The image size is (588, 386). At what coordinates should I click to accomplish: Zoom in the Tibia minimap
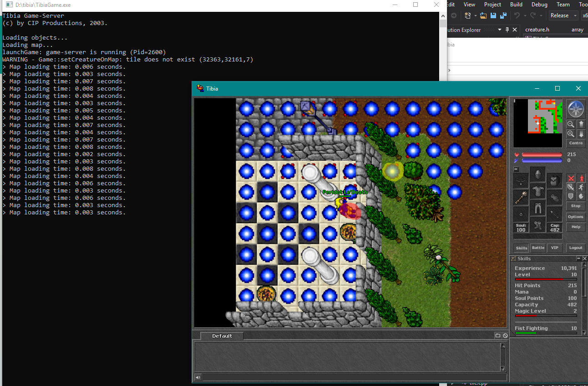(x=571, y=134)
